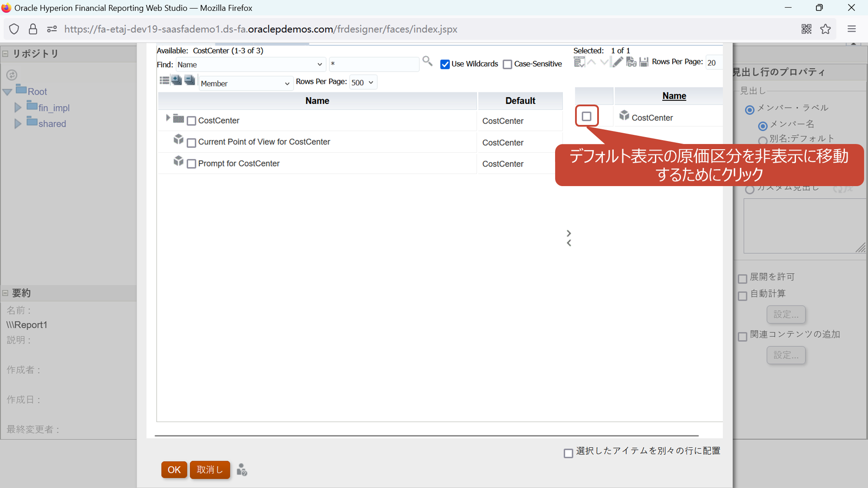
Task: Click the magnifier search icon beside Find field
Action: 427,61
